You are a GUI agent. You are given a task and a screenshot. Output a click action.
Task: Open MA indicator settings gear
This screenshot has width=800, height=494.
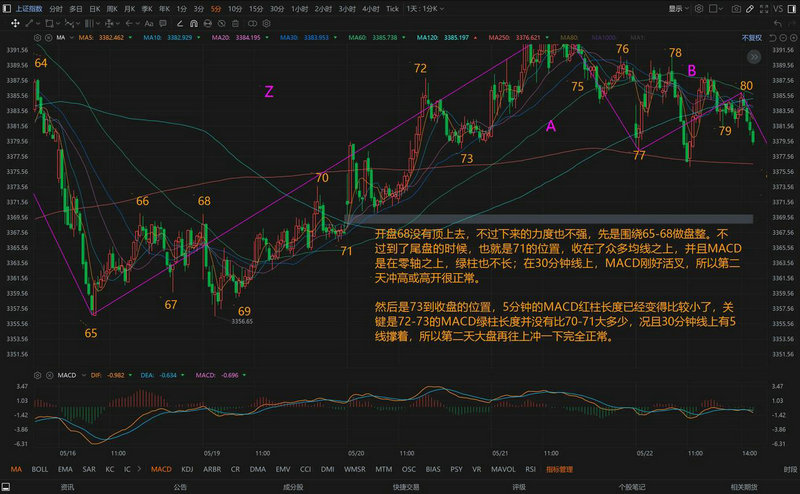tap(37, 38)
